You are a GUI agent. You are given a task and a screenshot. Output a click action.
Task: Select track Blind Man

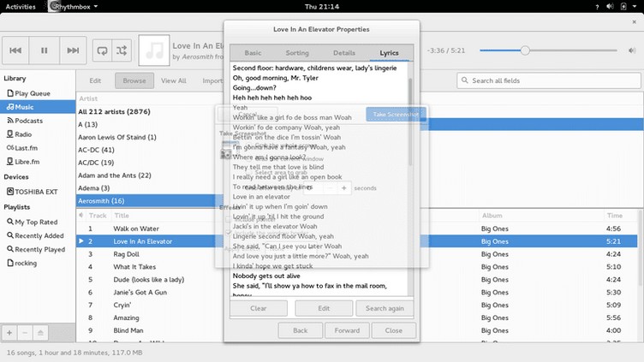[128, 330]
